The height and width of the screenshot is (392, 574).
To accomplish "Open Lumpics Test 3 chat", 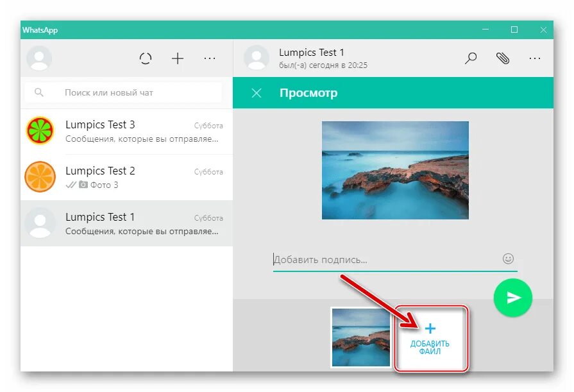I will (x=126, y=132).
